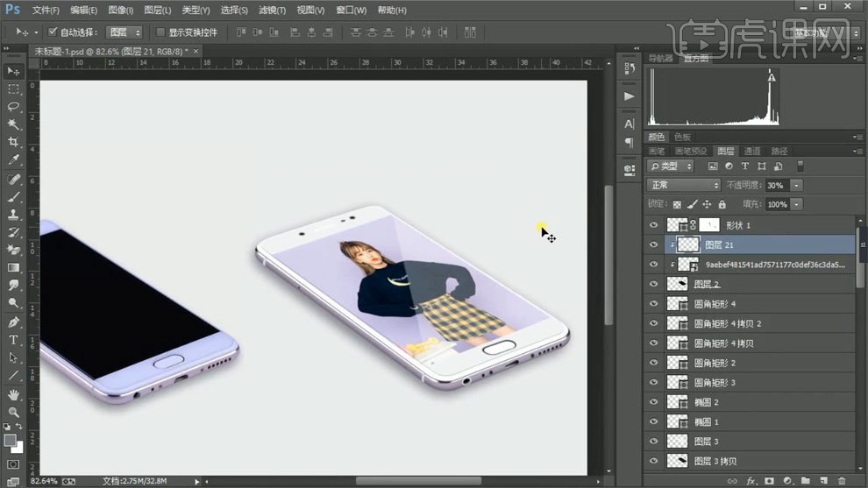
Task: Toggle visibility of 椭圆 2 layer
Action: point(653,402)
